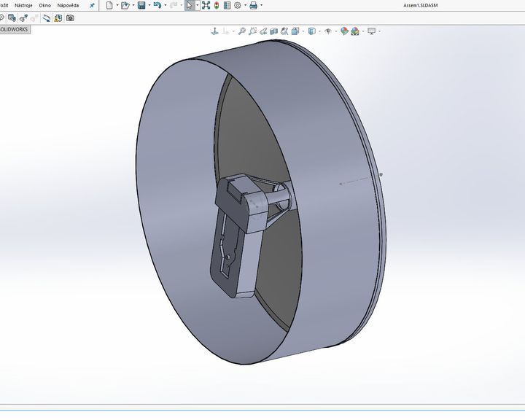Expand Apply Scene dropdown arrow
Viewport: 525px width, 420px height.
tap(363, 31)
